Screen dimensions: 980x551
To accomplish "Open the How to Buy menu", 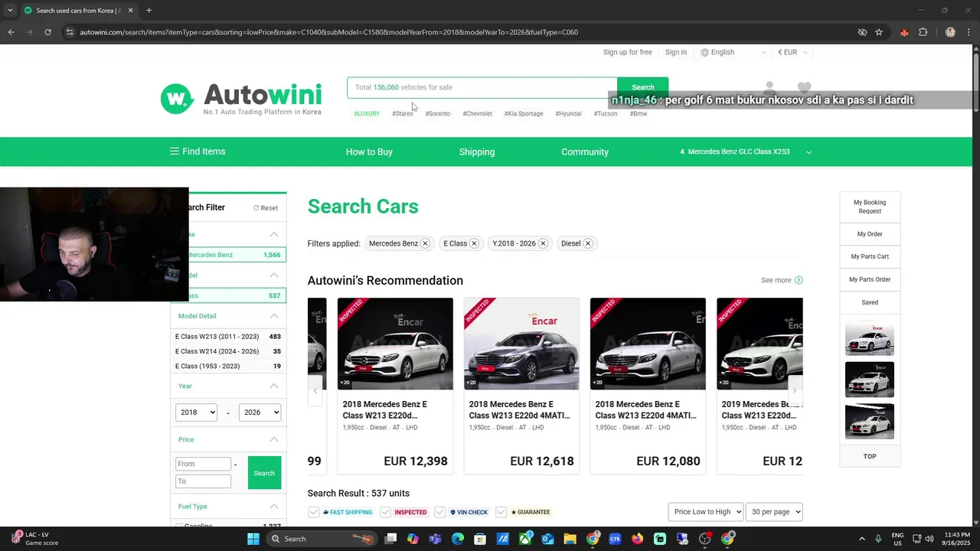I will pos(369,152).
